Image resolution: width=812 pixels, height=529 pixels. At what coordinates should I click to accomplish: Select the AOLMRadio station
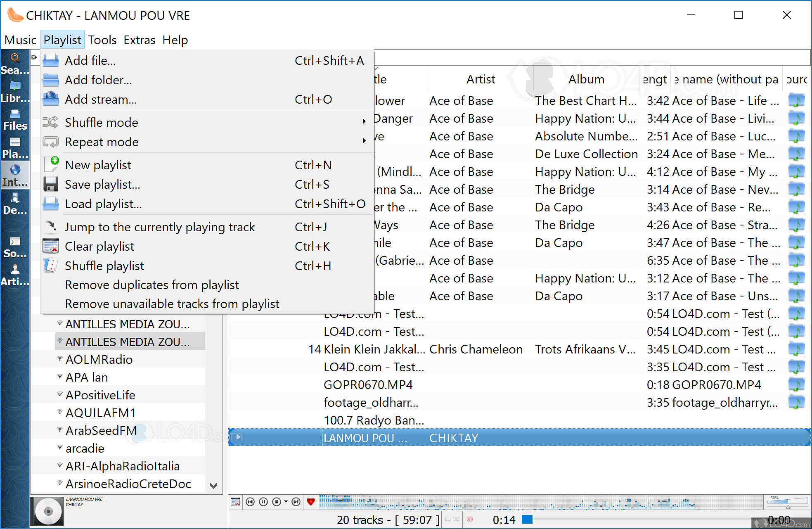tap(99, 359)
